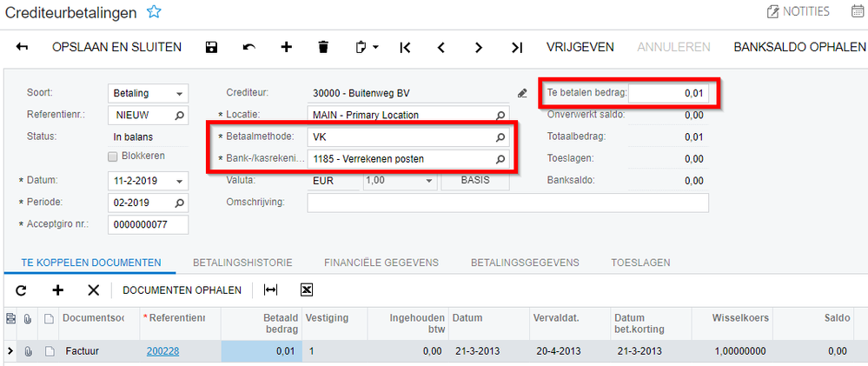
Task: Open the Bank-/kasrekening lookup magnifier
Action: click(x=500, y=159)
